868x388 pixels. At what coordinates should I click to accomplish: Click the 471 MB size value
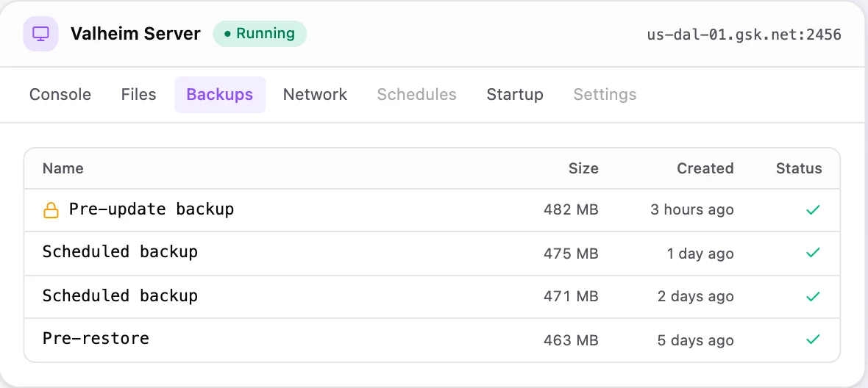tap(571, 297)
